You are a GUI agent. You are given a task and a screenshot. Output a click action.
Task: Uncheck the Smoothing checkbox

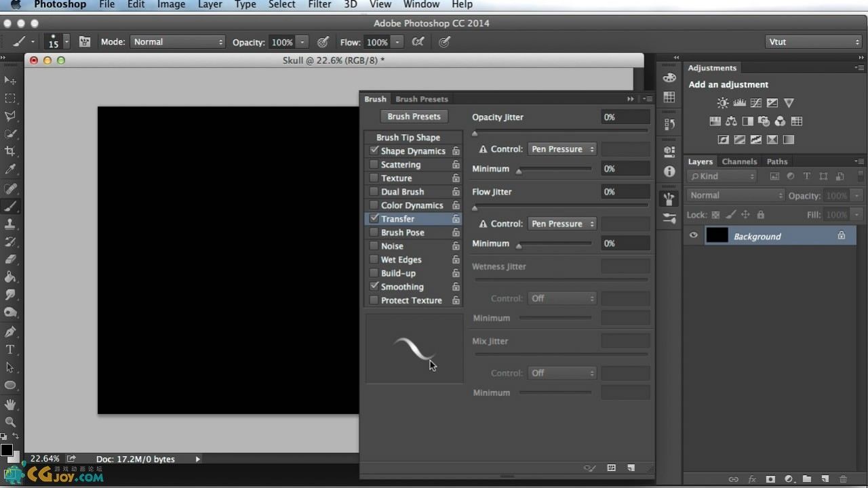pos(374,286)
